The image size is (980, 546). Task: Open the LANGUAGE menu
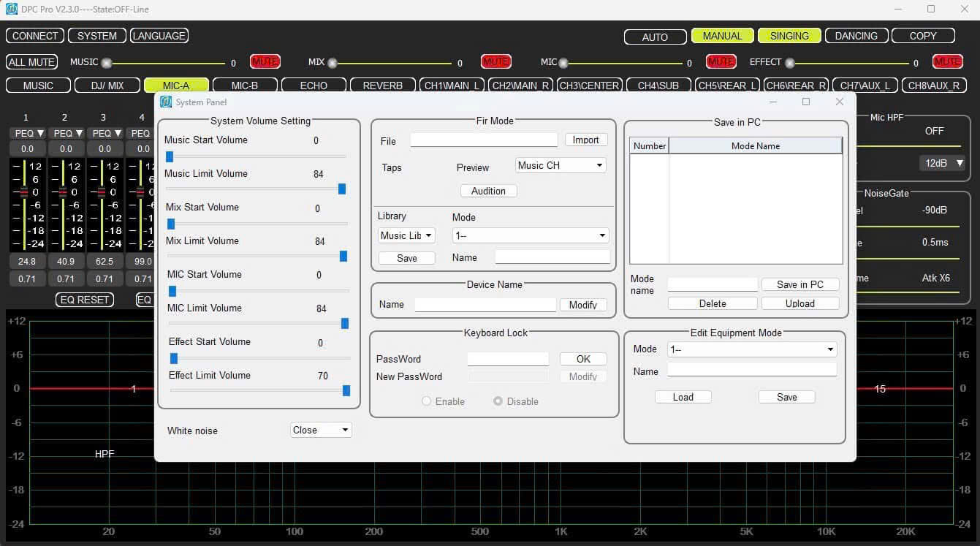pos(159,36)
